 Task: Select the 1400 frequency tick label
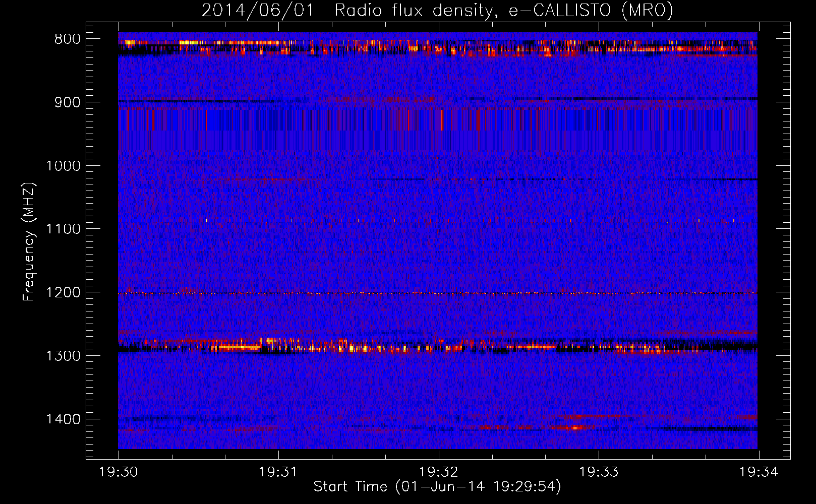(63, 419)
